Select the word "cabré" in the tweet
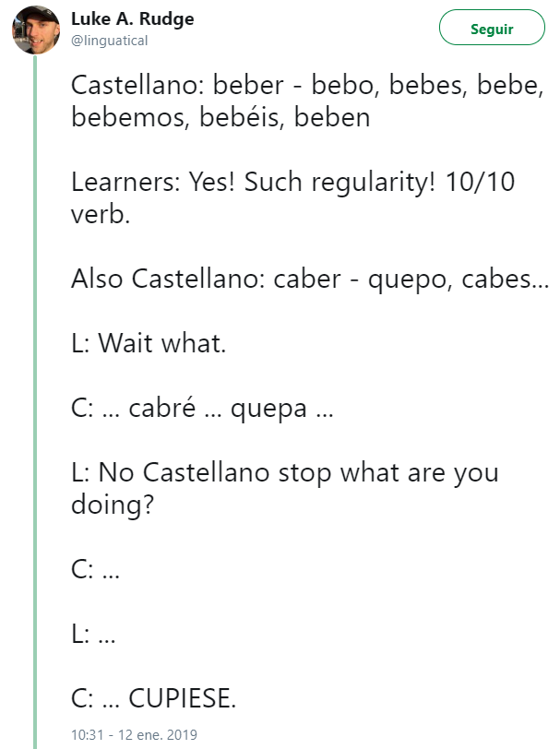Image resolution: width=560 pixels, height=749 pixels. (162, 408)
